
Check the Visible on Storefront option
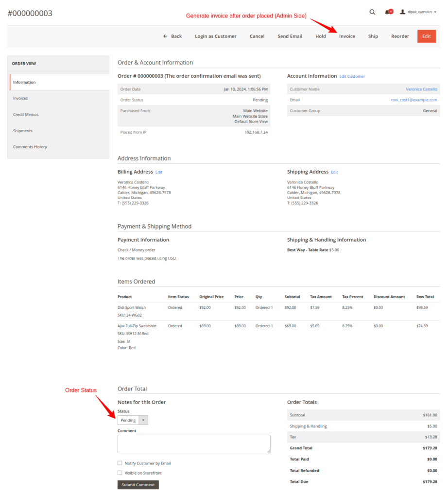120,472
